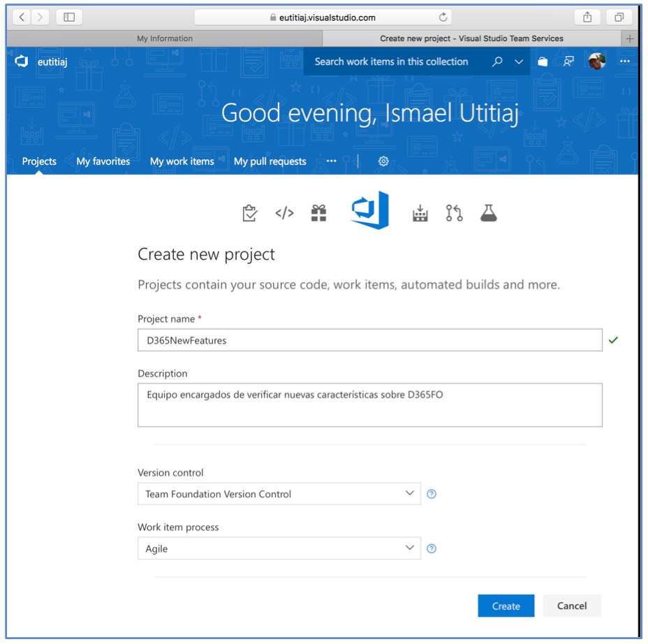The image size is (648, 644).
Task: Select Create new project browser tab
Action: pyautogui.click(x=471, y=38)
